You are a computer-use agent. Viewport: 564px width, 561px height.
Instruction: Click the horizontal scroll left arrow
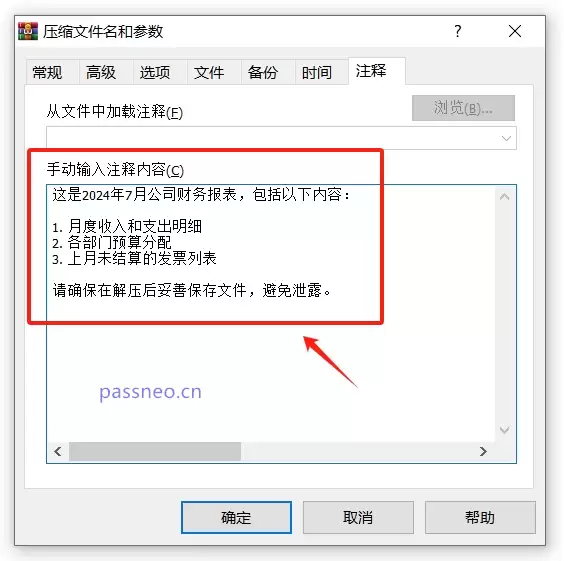coord(58,451)
